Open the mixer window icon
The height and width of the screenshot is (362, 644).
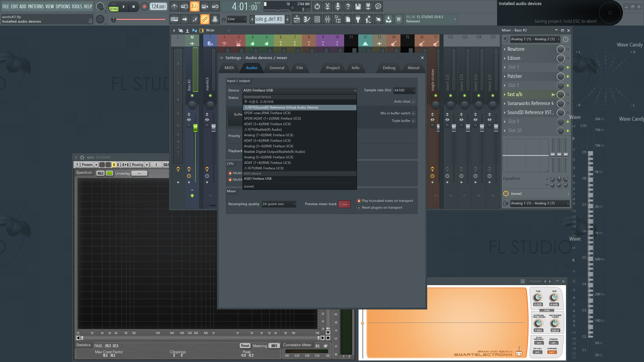(x=327, y=19)
